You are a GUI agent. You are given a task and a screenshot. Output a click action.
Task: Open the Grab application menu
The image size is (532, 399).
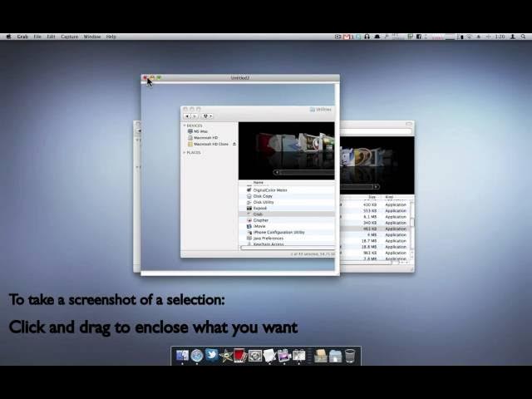point(22,37)
